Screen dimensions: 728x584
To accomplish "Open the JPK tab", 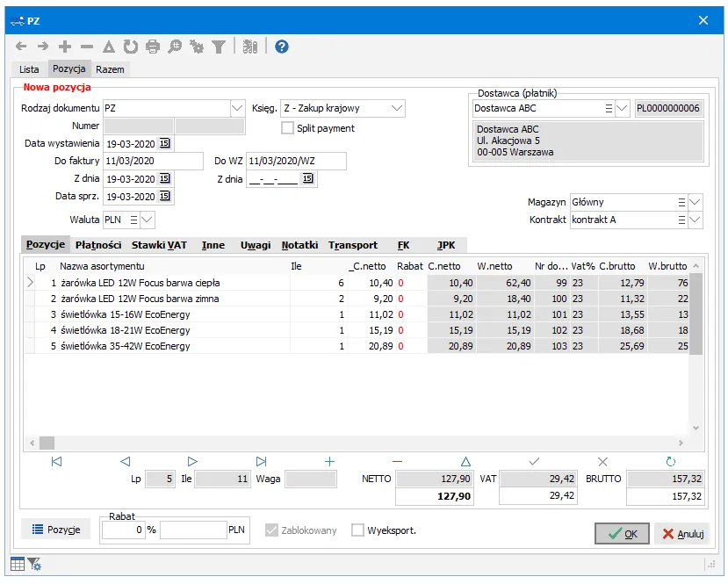I will pyautogui.click(x=446, y=245).
